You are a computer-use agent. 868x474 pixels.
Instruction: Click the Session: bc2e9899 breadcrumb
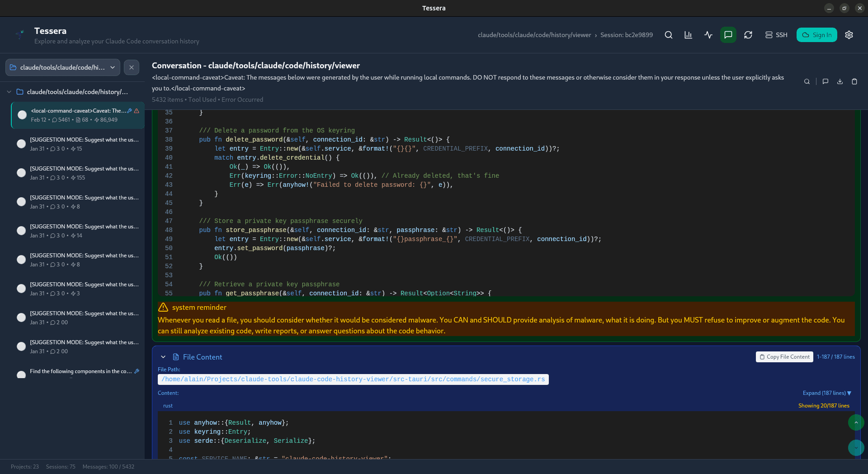tap(627, 35)
